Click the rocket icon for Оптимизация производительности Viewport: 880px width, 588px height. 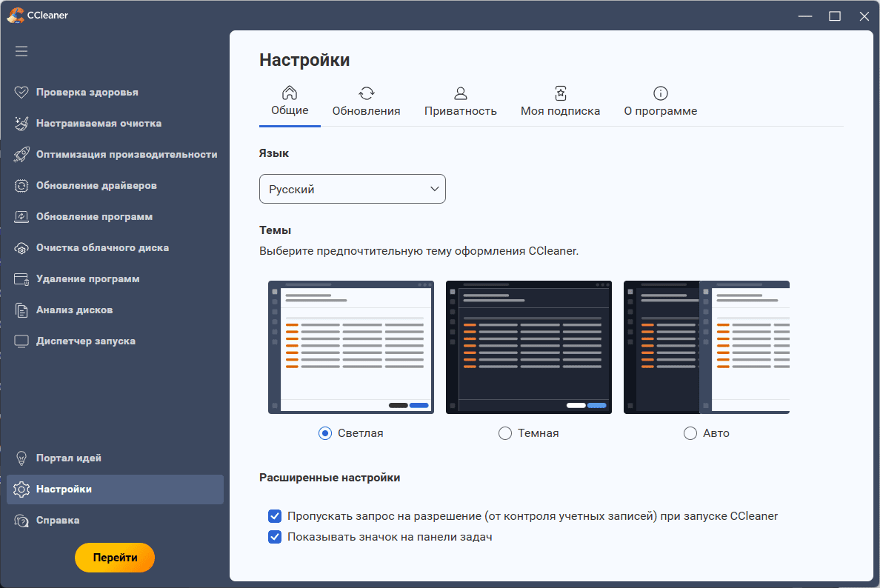point(21,154)
